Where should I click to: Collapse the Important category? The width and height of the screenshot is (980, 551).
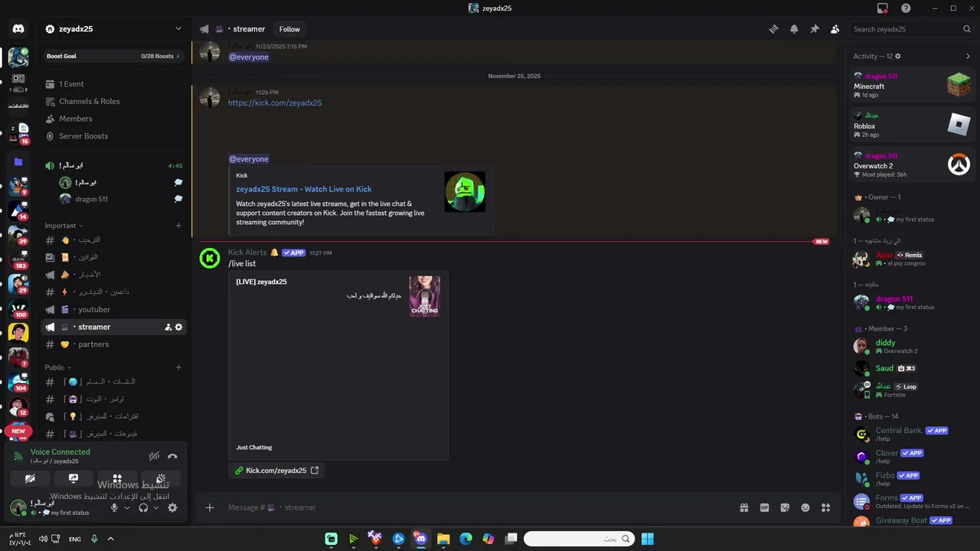tap(64, 226)
